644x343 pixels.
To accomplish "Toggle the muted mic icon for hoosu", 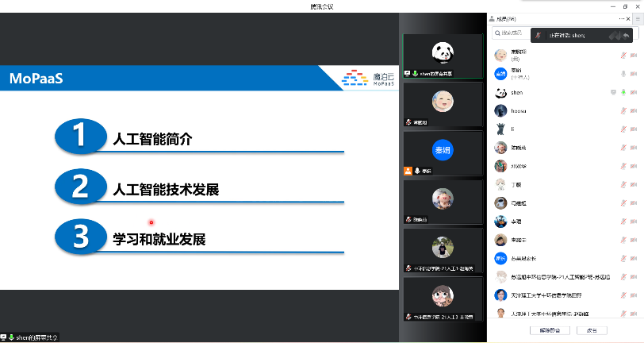I will tap(623, 110).
